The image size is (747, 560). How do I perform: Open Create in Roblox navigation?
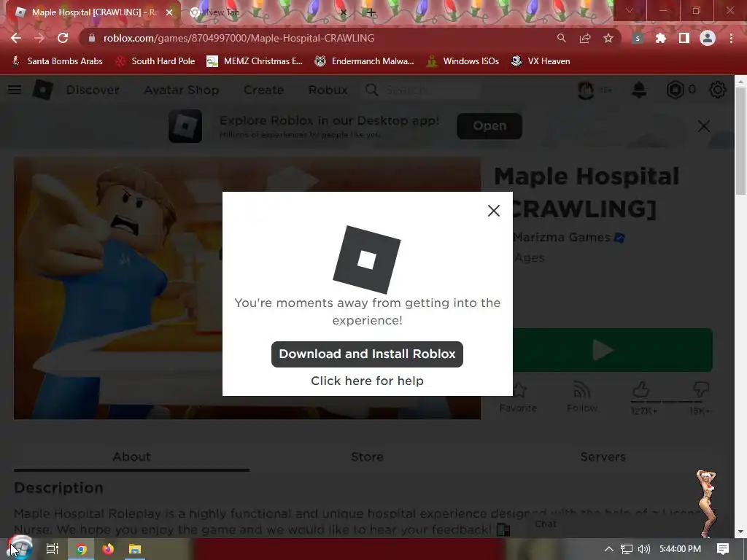pos(263,90)
